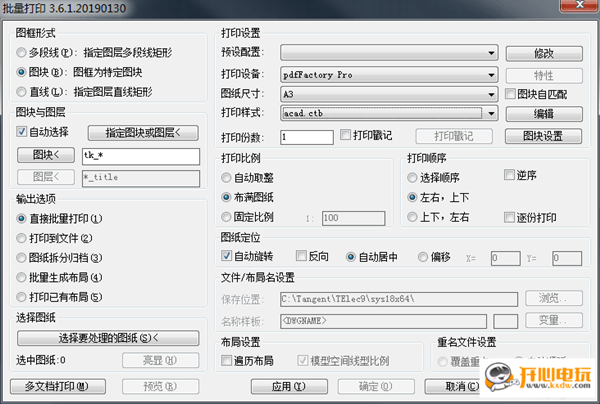The image size is (600, 404).
Task: Choose 打印已有布局(5) output option
Action: coord(21,297)
